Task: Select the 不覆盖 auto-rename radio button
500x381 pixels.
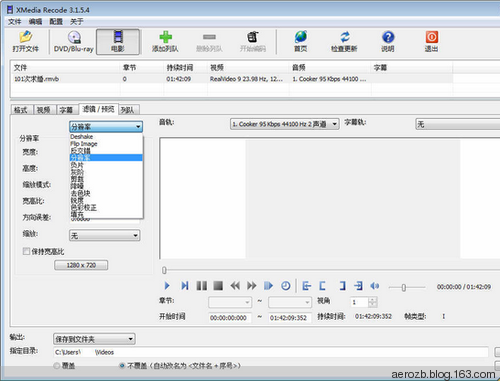Action: pos(122,366)
